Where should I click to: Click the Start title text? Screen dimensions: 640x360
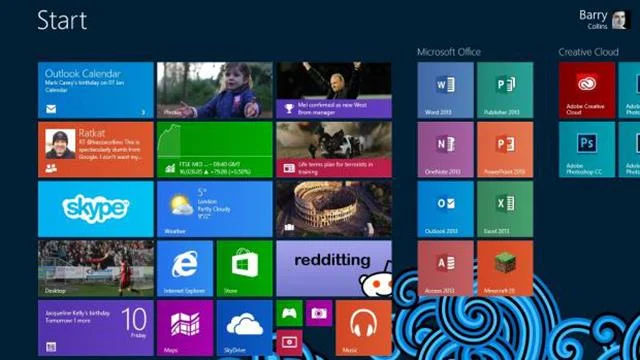(x=62, y=20)
